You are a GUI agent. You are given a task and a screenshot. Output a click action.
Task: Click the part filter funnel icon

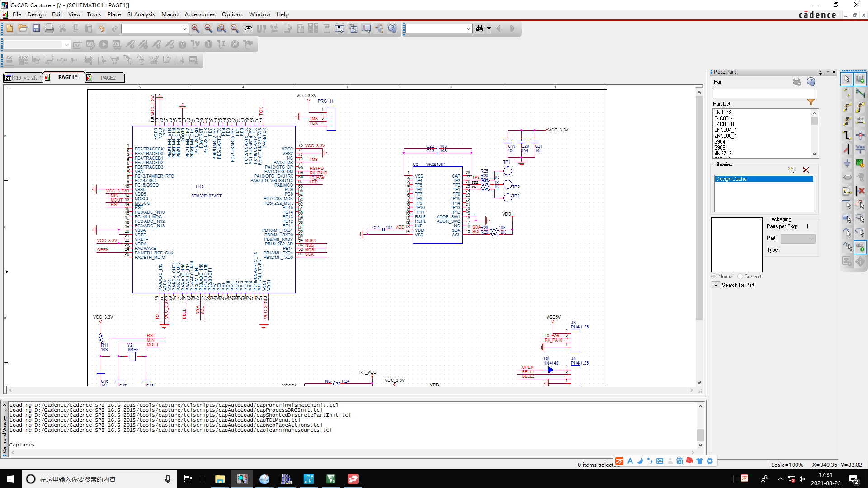(x=811, y=103)
